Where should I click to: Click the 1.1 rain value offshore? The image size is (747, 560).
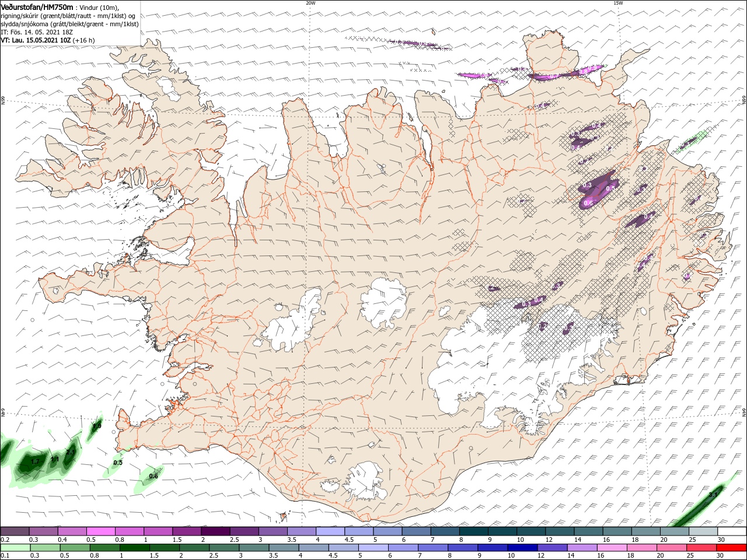pyautogui.click(x=54, y=460)
